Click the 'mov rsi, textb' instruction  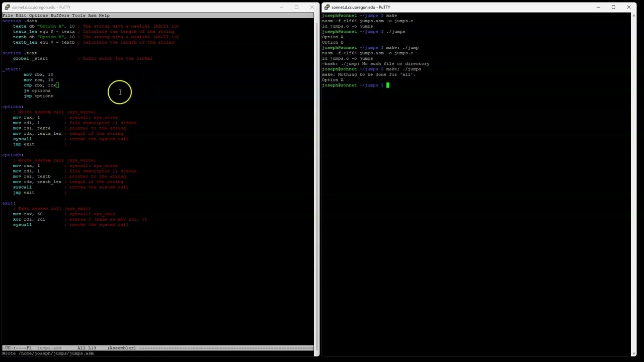pyautogui.click(x=32, y=176)
